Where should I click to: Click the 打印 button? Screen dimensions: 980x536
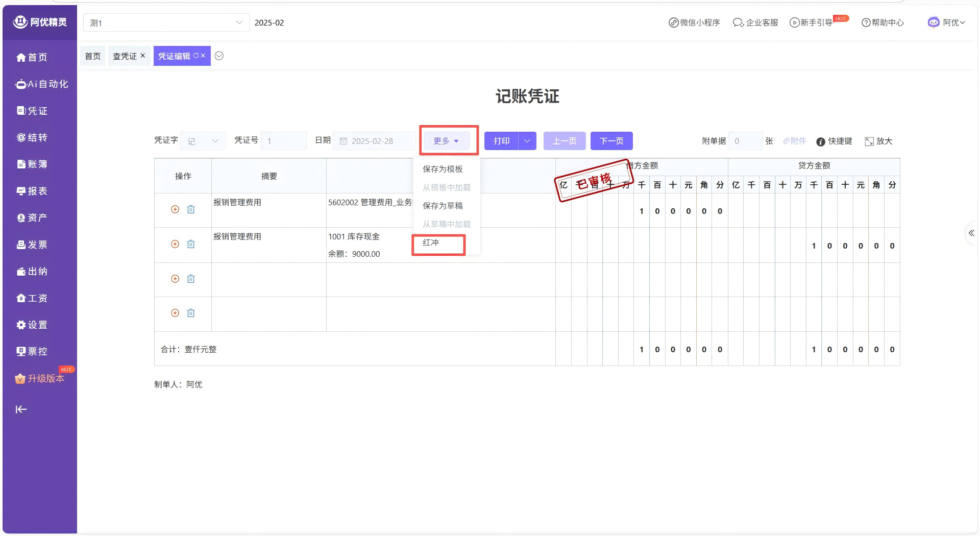(501, 141)
